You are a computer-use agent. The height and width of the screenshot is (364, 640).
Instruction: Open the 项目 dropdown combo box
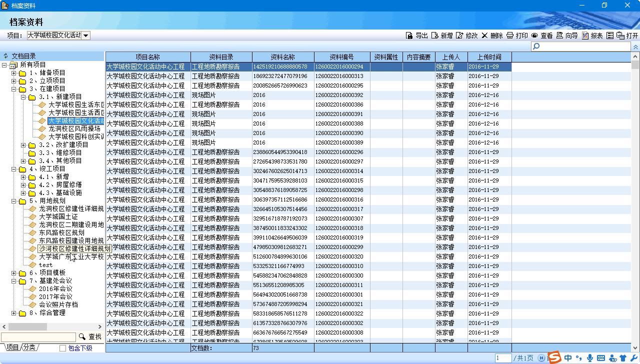[85, 35]
